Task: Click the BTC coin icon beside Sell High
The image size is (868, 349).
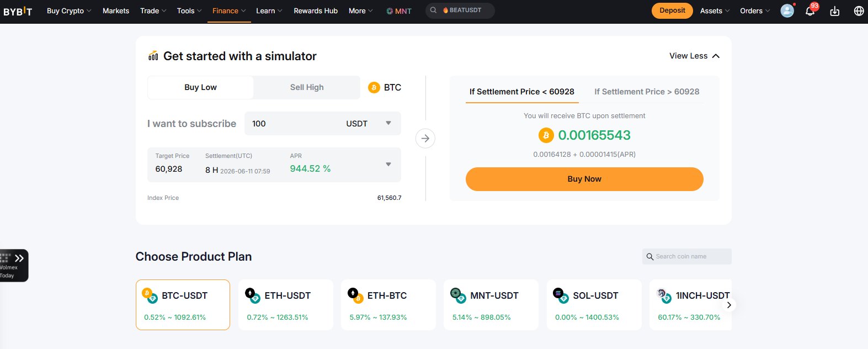Action: tap(374, 87)
